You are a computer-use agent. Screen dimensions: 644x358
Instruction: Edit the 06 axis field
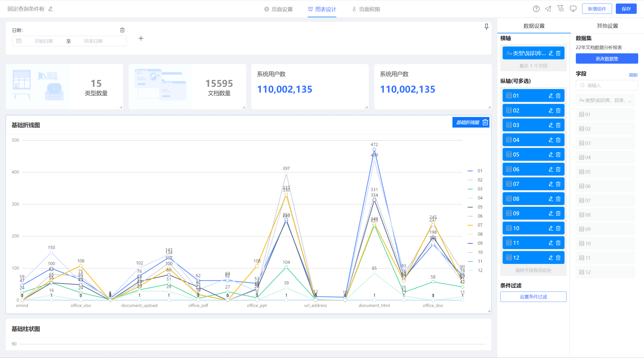551,169
